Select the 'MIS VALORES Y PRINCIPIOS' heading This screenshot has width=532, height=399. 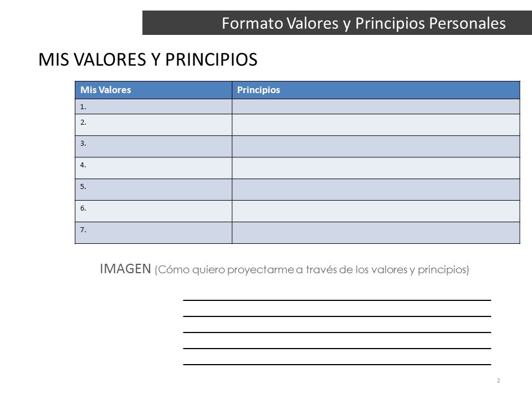click(148, 60)
